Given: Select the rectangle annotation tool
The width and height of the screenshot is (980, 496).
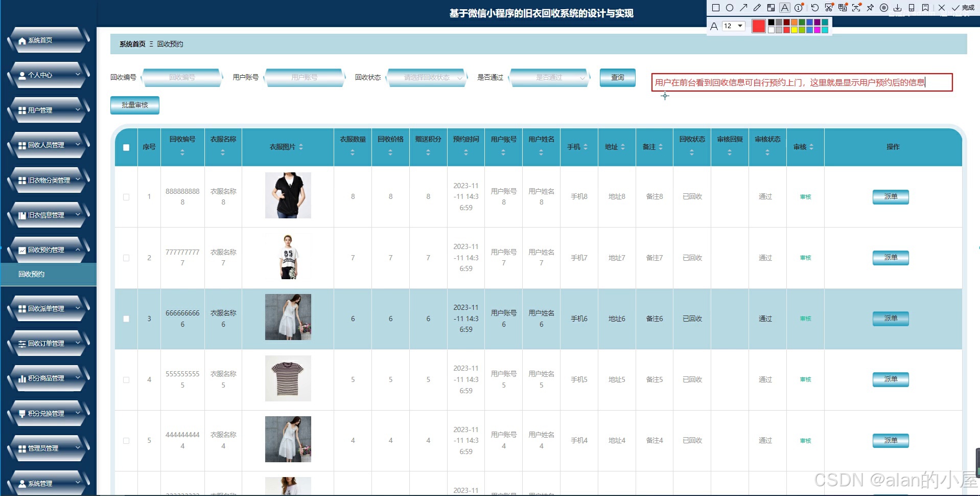Looking at the screenshot, I should 715,8.
